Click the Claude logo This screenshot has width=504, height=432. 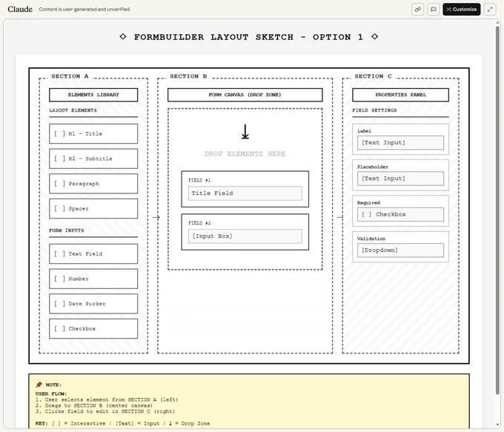20,9
